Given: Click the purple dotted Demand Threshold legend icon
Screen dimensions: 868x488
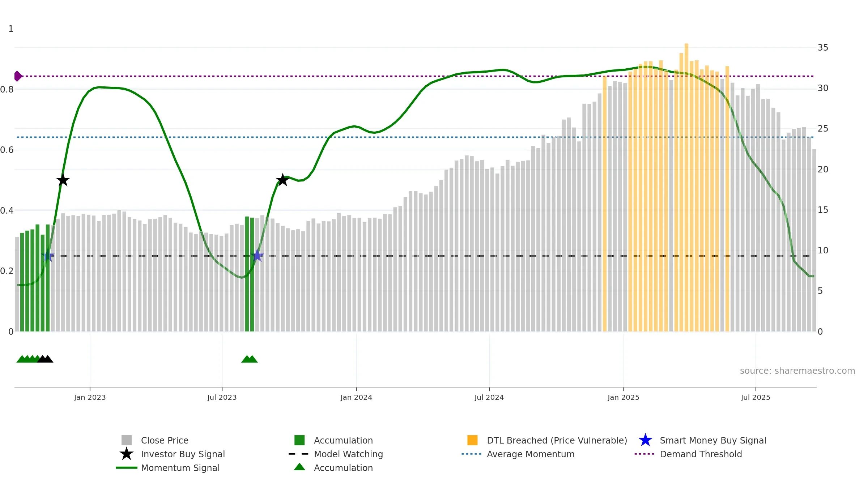Looking at the screenshot, I should pos(644,454).
